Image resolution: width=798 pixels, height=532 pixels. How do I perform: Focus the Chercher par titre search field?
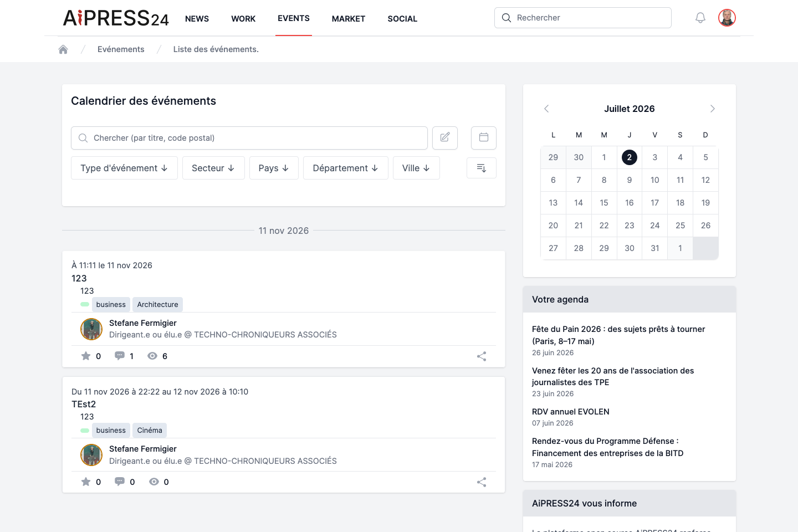pyautogui.click(x=249, y=138)
